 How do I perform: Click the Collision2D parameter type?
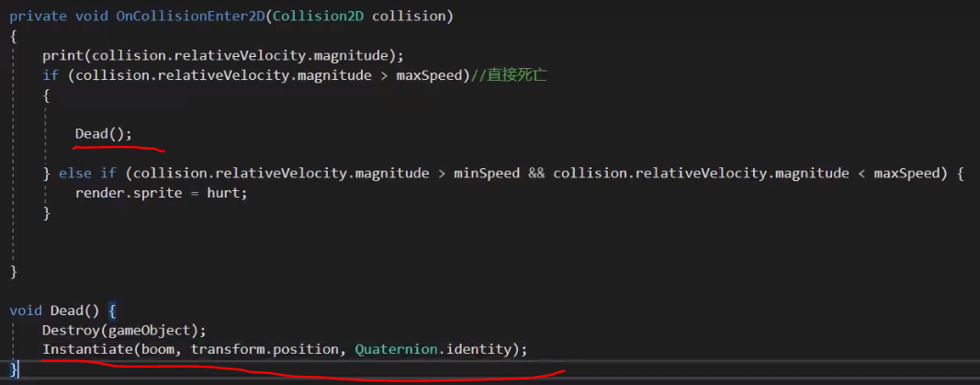(x=318, y=17)
